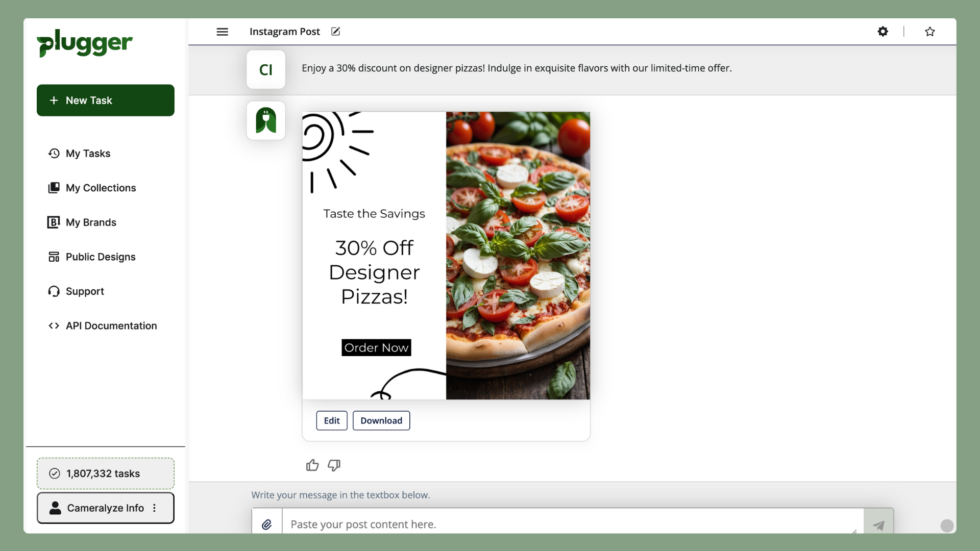The width and height of the screenshot is (980, 551).
Task: Click the Download button on pizza post
Action: point(381,420)
